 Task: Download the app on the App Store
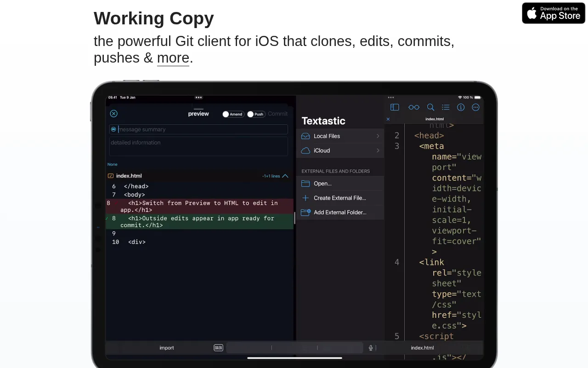pos(554,13)
